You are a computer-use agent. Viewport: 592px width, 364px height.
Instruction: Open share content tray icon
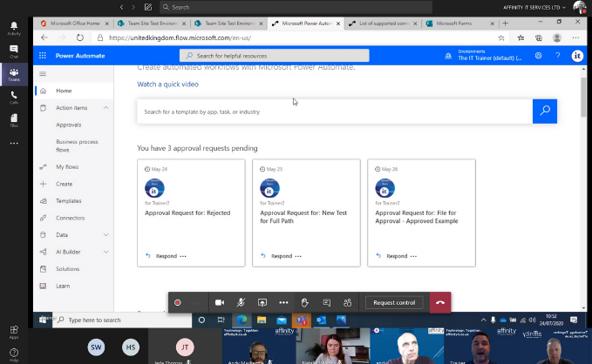coord(262,302)
